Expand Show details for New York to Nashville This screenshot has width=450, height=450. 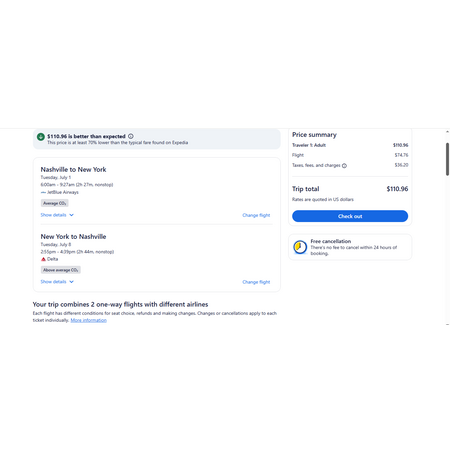pos(57,282)
